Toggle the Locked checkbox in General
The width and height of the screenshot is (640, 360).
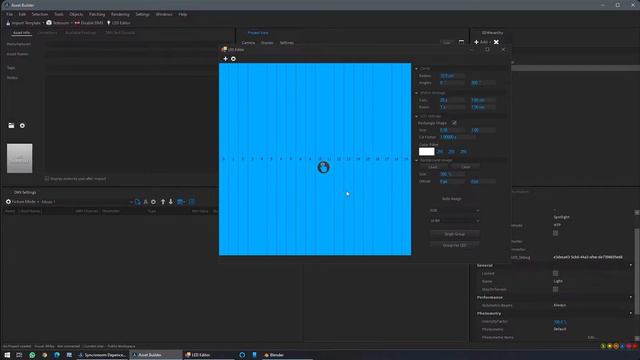[556, 273]
